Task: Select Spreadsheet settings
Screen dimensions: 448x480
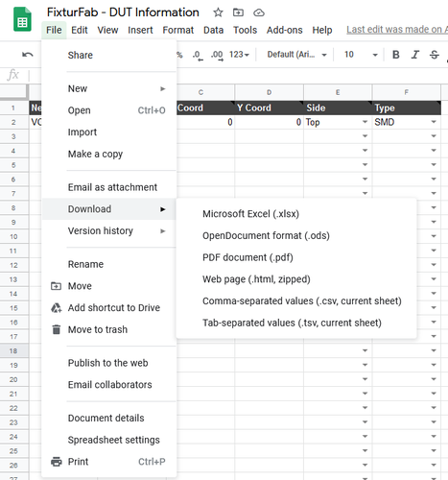Action: 108,440
